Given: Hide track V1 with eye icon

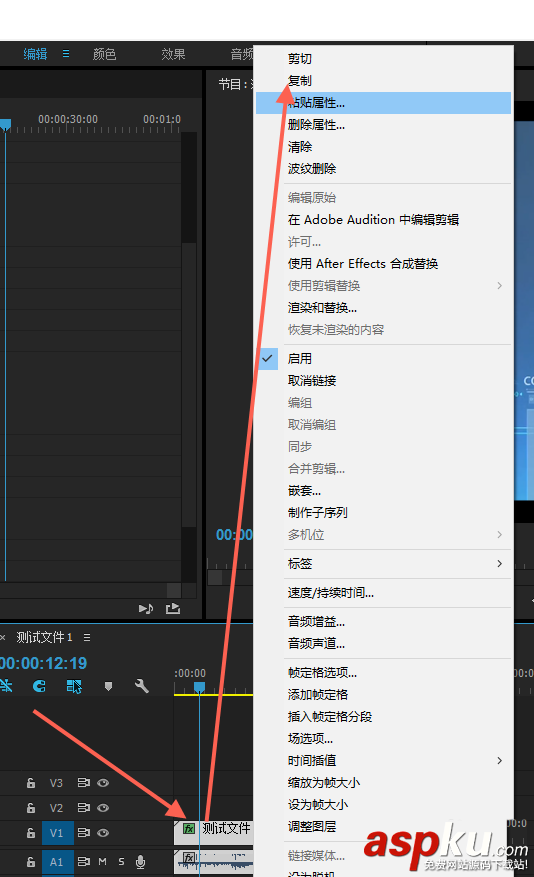Looking at the screenshot, I should (x=103, y=833).
